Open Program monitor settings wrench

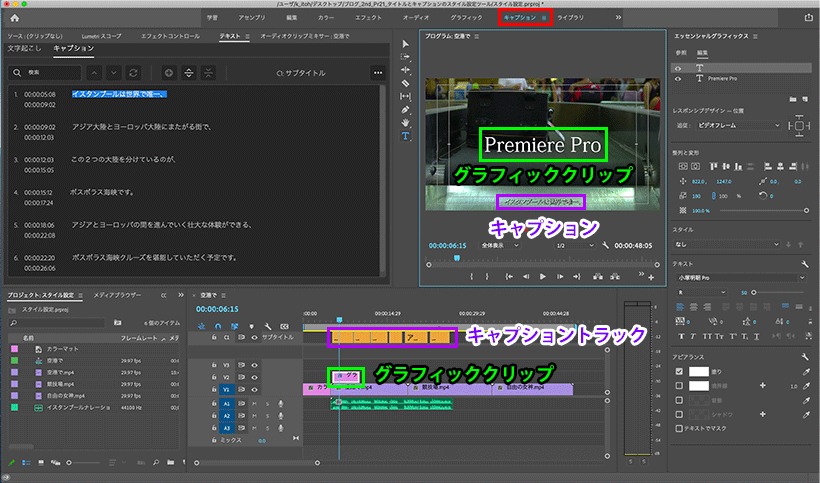click(x=606, y=245)
